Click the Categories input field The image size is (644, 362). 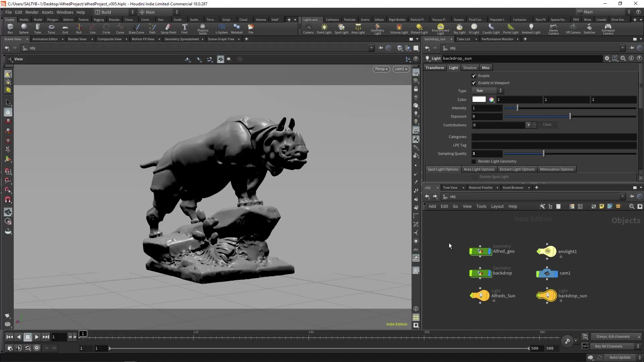554,137
